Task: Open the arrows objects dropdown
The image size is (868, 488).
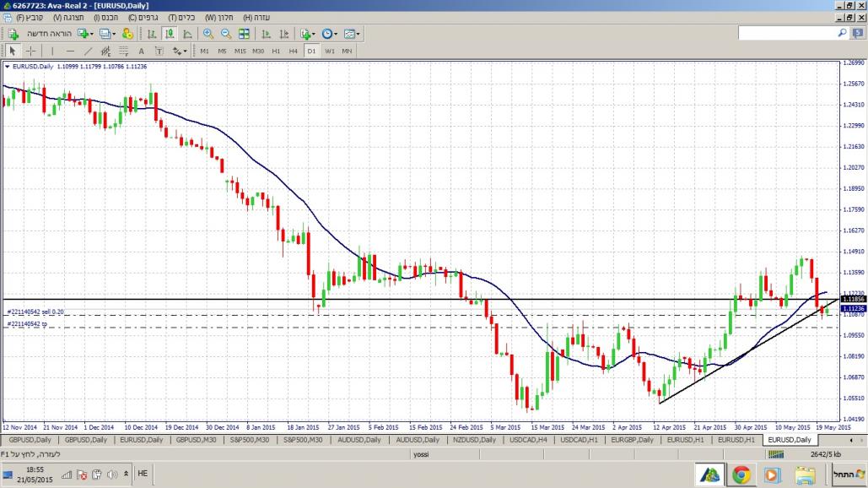Action: [180, 51]
